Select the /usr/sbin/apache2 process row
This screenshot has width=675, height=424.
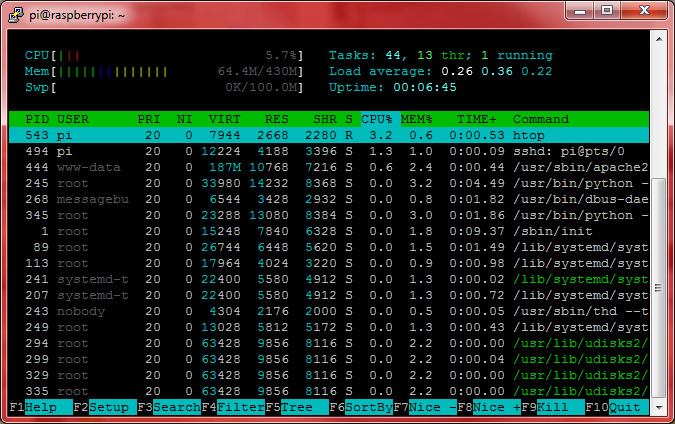pyautogui.click(x=330, y=167)
